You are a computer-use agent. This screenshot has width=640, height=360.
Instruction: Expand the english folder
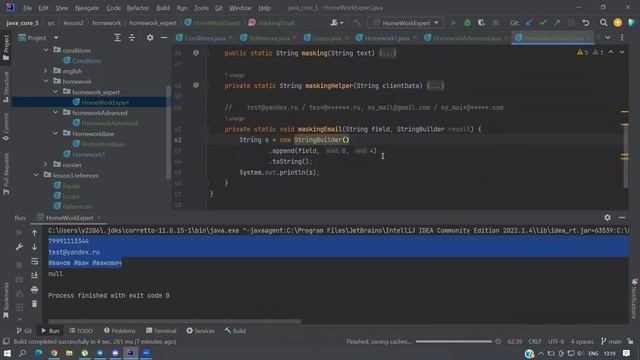[x=46, y=71]
